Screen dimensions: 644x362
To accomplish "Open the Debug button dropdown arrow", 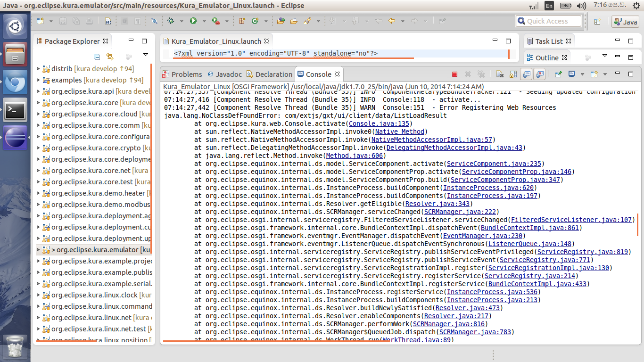I will click(182, 21).
